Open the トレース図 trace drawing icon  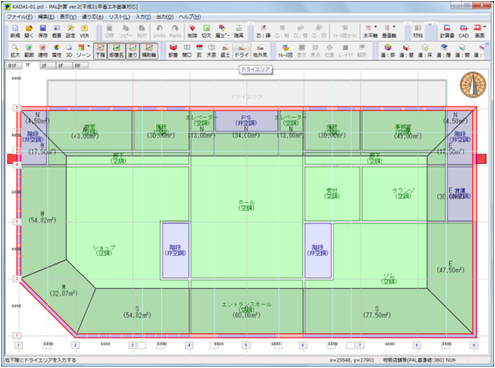[x=286, y=51]
